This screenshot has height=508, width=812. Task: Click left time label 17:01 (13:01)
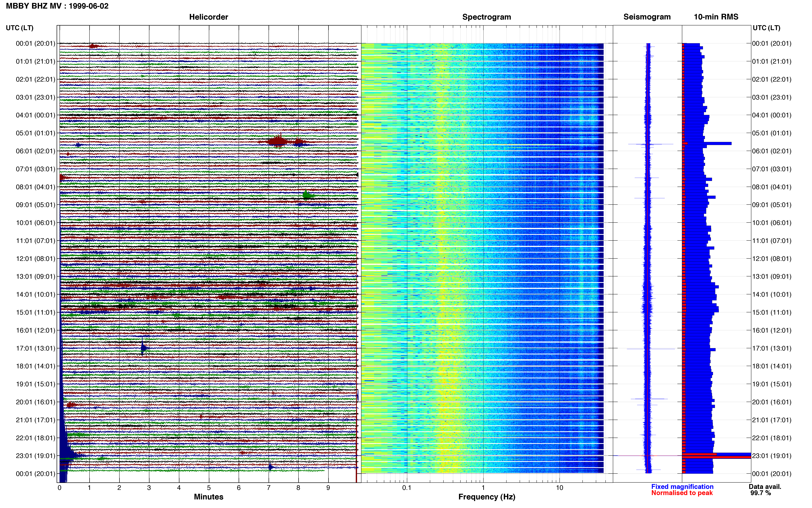36,348
